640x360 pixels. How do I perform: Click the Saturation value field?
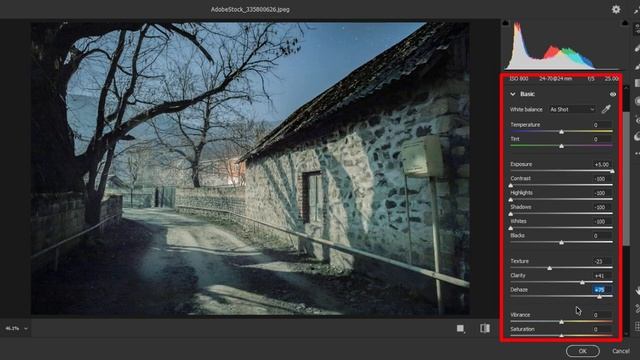click(602, 329)
